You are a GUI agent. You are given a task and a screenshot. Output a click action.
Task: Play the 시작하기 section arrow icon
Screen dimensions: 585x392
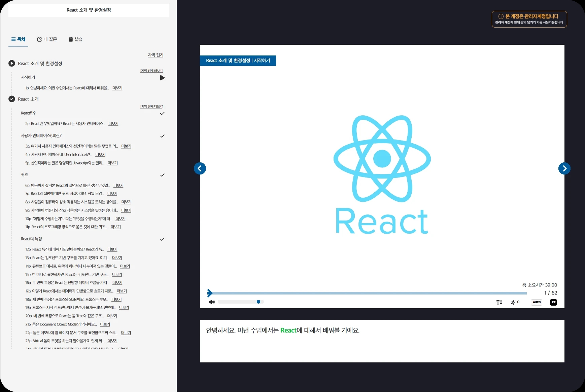pos(162,78)
